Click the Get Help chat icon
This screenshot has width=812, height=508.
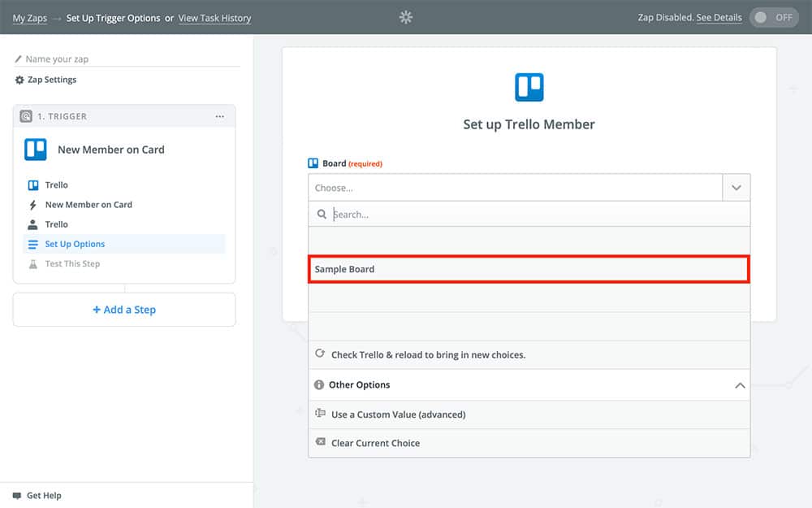[x=17, y=496]
